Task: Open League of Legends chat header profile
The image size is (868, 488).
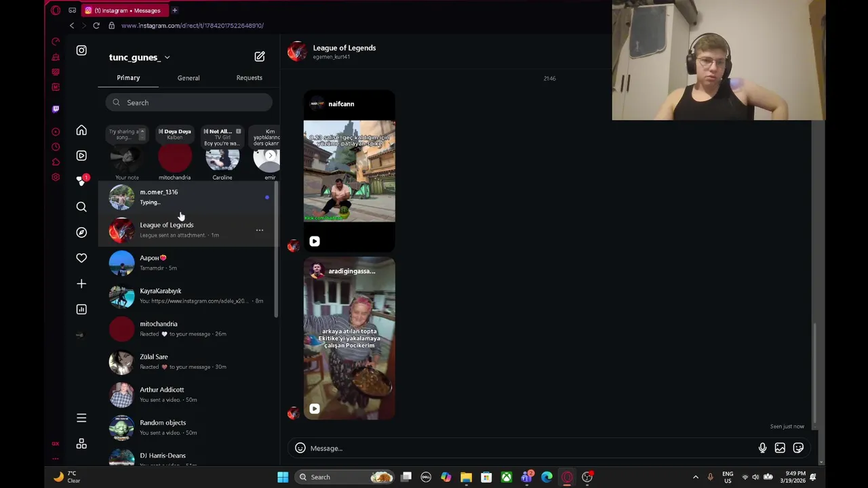Action: pyautogui.click(x=332, y=52)
